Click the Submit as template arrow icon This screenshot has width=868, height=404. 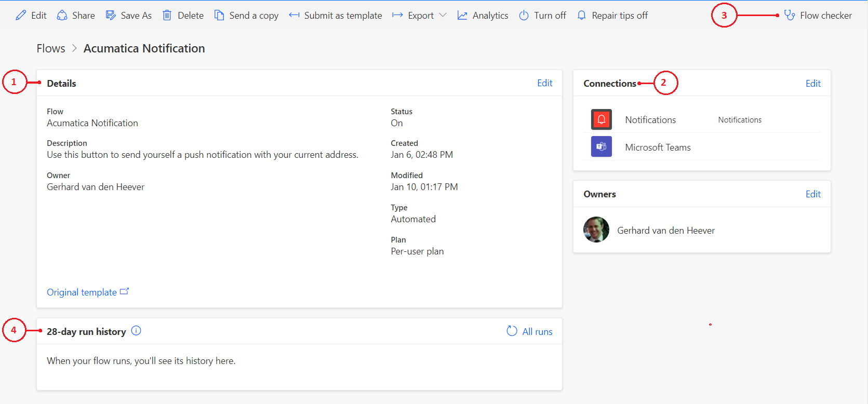click(294, 15)
